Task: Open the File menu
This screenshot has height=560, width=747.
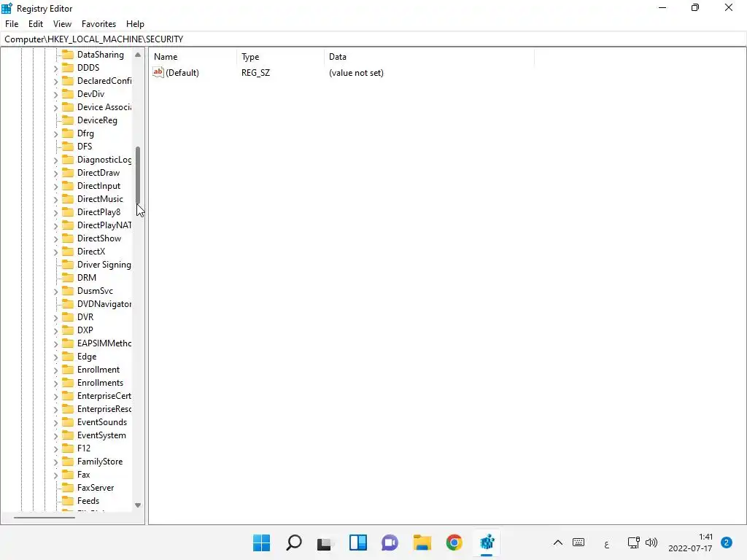Action: tap(12, 24)
